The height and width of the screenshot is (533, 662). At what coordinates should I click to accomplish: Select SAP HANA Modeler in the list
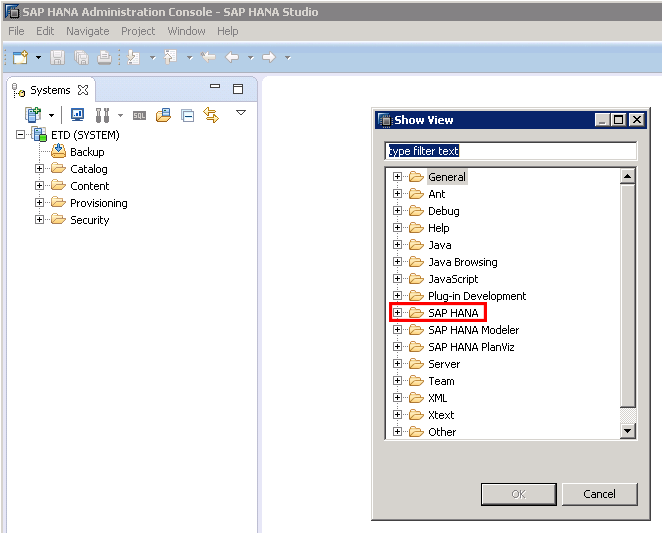pos(473,330)
